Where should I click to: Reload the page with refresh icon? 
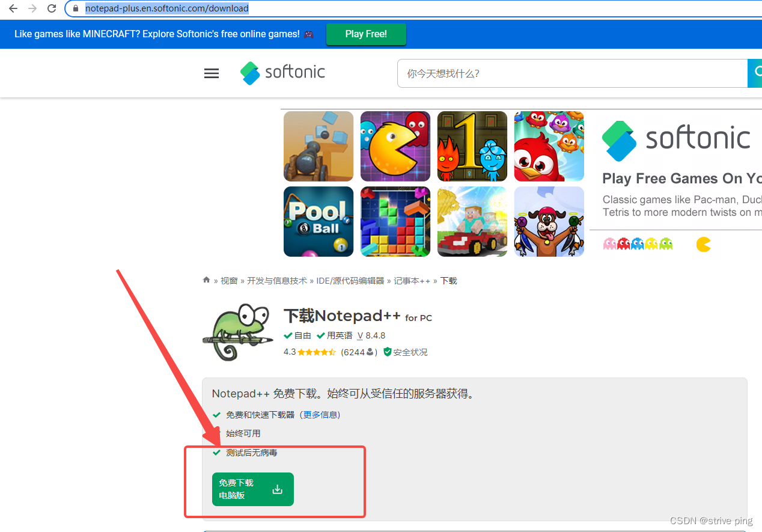pos(52,8)
